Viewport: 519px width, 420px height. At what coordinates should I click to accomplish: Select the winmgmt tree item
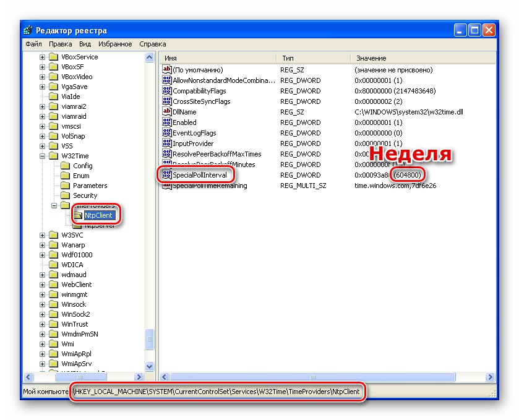[74, 294]
